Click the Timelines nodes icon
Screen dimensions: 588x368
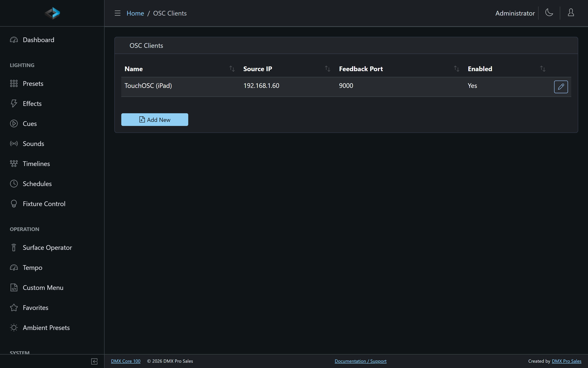pyautogui.click(x=14, y=164)
